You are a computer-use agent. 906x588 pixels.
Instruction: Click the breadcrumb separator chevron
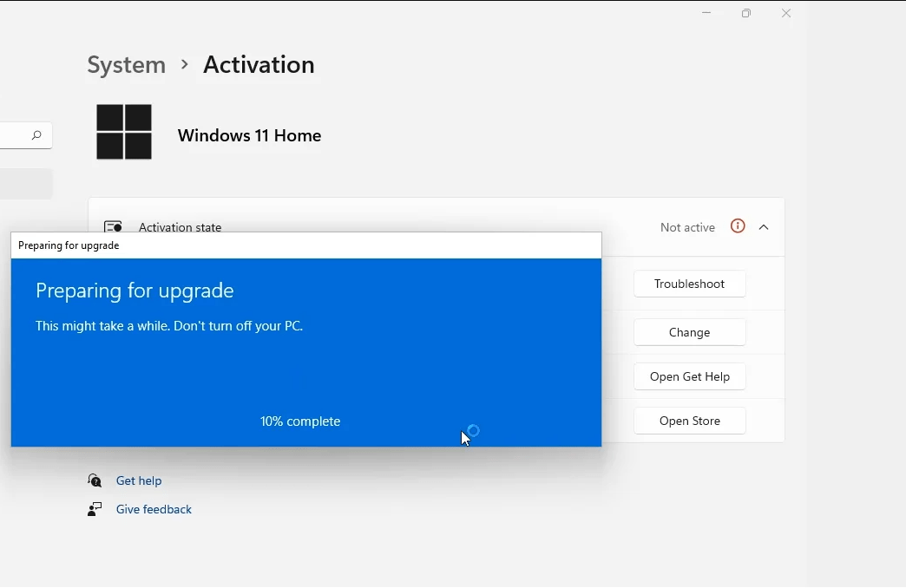click(184, 64)
